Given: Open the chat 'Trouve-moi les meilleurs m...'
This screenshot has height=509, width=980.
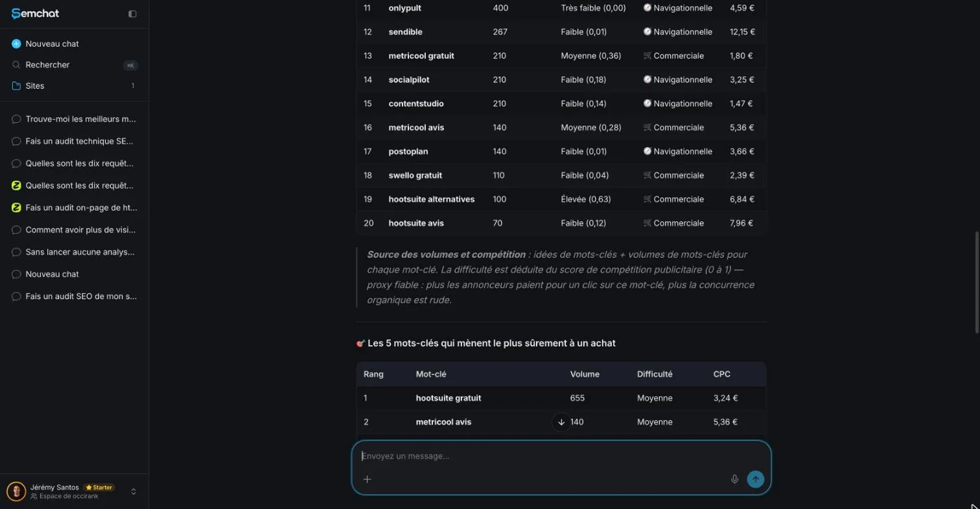Looking at the screenshot, I should tap(75, 119).
